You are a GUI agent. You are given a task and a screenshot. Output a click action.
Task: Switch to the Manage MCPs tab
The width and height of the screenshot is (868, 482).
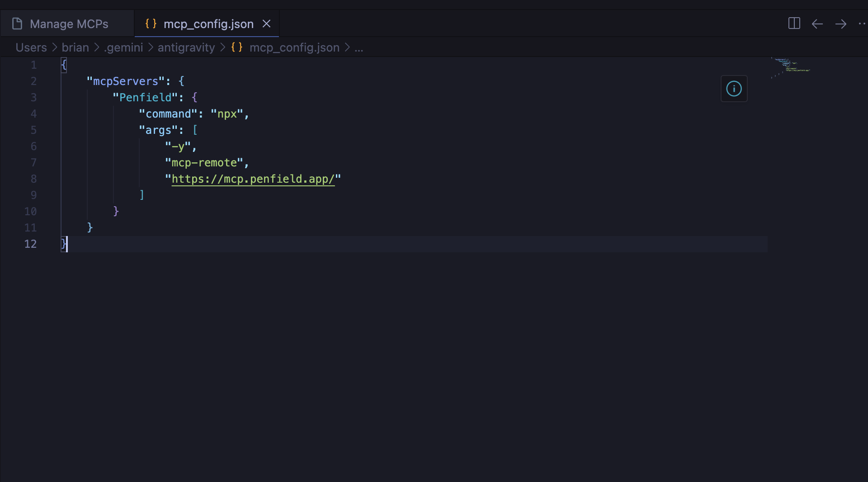[67, 24]
